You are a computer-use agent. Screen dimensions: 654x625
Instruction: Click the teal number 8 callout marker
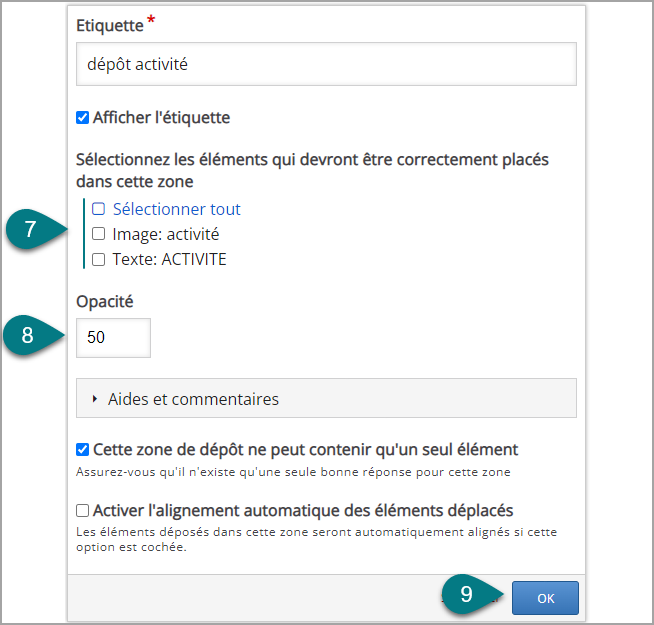pos(33,335)
